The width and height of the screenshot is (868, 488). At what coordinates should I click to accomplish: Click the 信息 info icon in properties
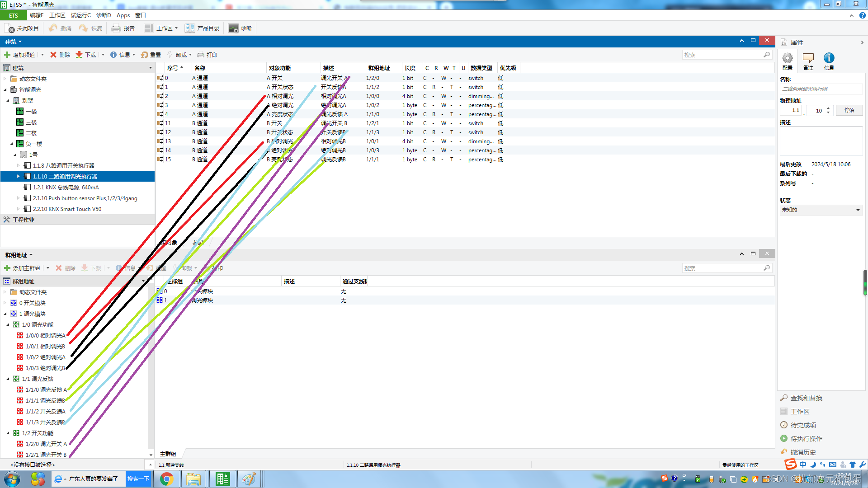click(829, 58)
